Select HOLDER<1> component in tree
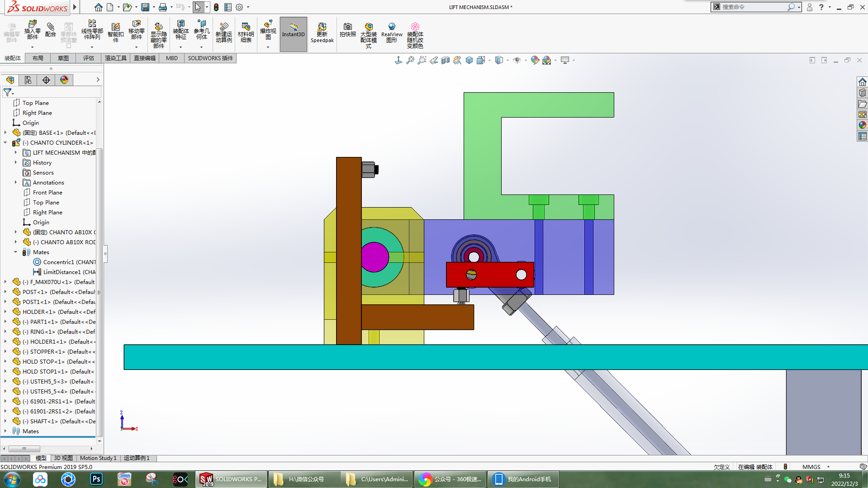The width and height of the screenshot is (868, 488). point(54,312)
